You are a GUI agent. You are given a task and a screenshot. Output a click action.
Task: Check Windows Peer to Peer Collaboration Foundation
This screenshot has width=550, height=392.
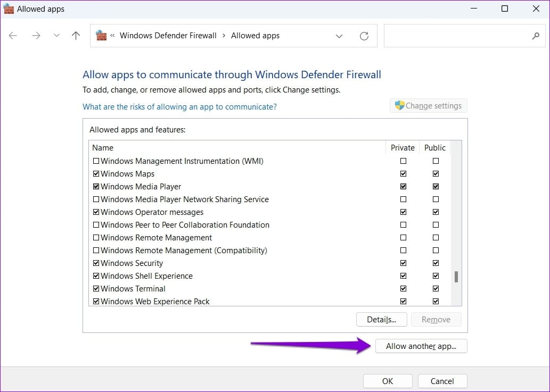pyautogui.click(x=96, y=225)
